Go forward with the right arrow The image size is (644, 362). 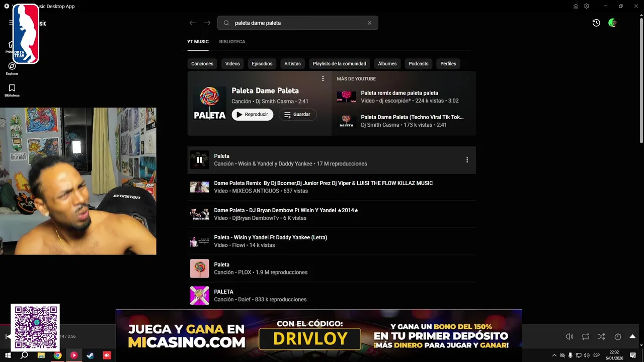tap(207, 23)
